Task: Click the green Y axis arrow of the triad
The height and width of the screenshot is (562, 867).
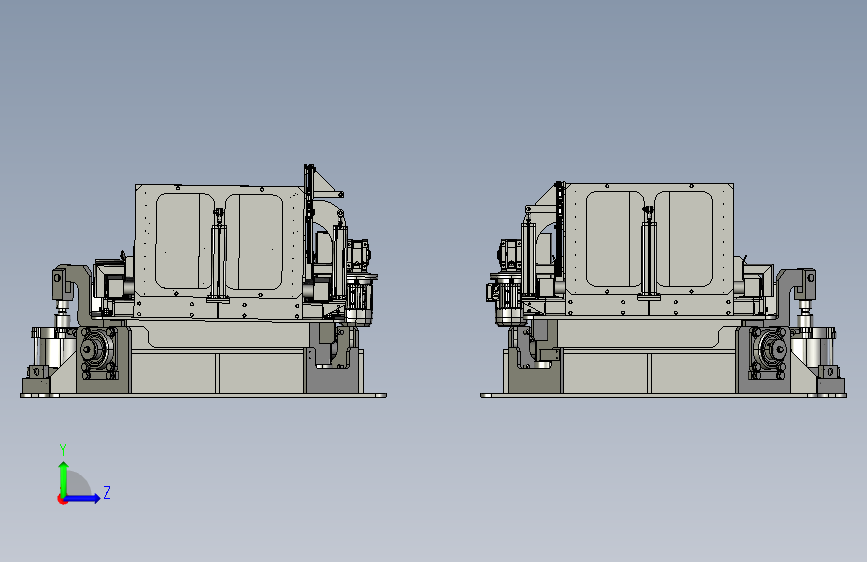Action: coord(64,478)
